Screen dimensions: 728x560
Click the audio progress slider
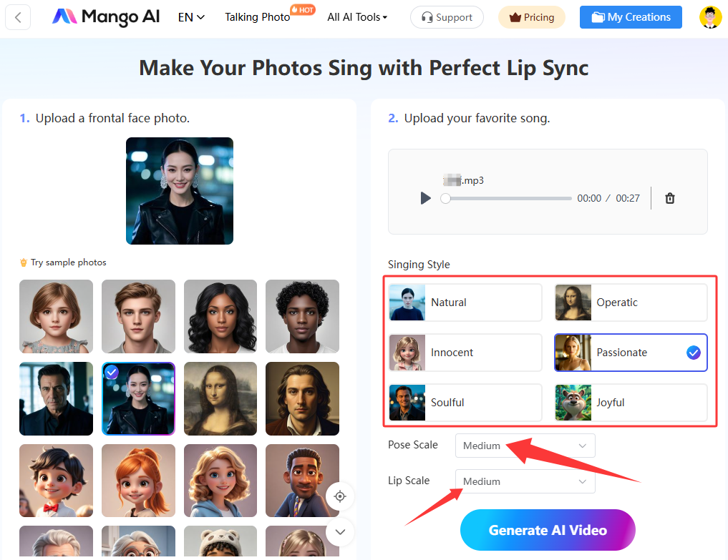(508, 198)
